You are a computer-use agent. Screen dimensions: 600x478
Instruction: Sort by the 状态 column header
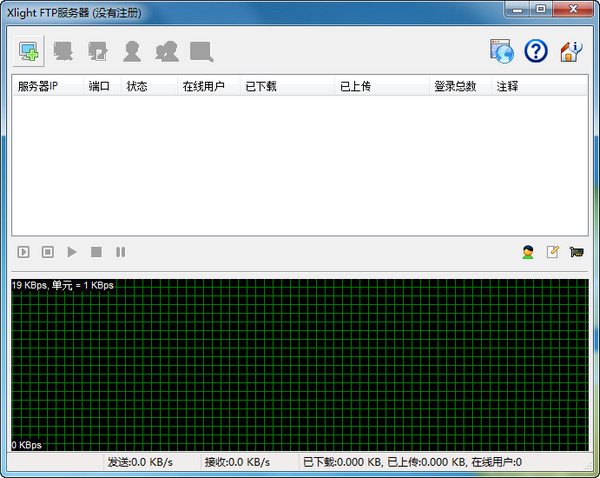point(150,86)
